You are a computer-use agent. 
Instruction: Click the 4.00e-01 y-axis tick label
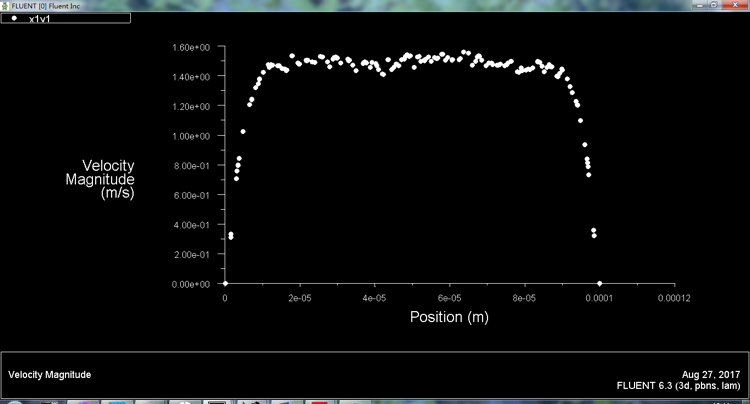(191, 225)
